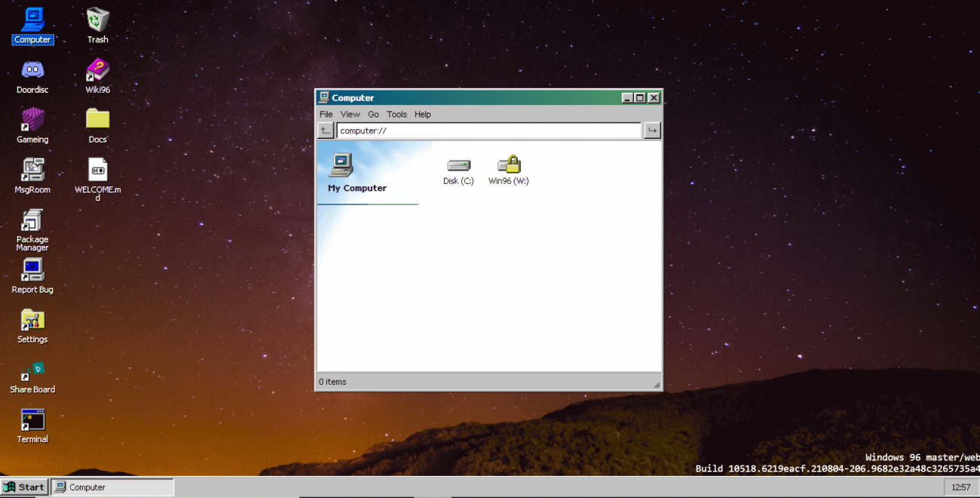Click the 'My Computer' sidebar heading
The height and width of the screenshot is (498, 980).
click(357, 189)
